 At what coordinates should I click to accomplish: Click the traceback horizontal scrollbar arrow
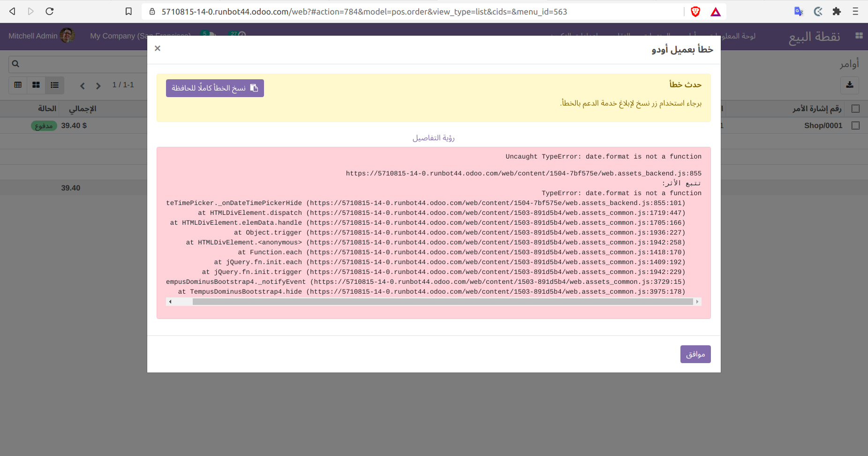(170, 302)
